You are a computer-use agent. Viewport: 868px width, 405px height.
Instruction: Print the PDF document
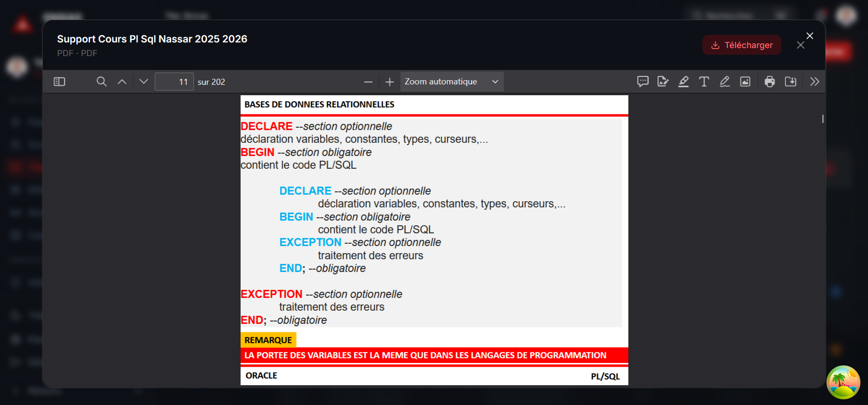click(x=770, y=82)
